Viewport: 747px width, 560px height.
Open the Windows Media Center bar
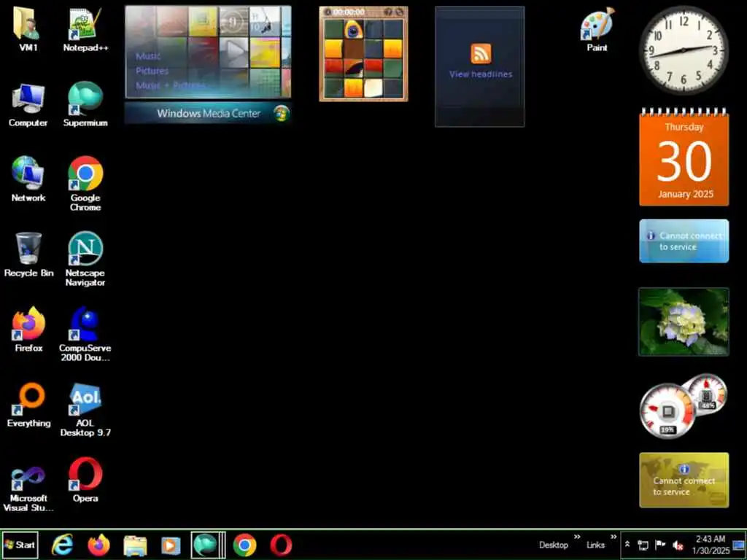pos(208,113)
